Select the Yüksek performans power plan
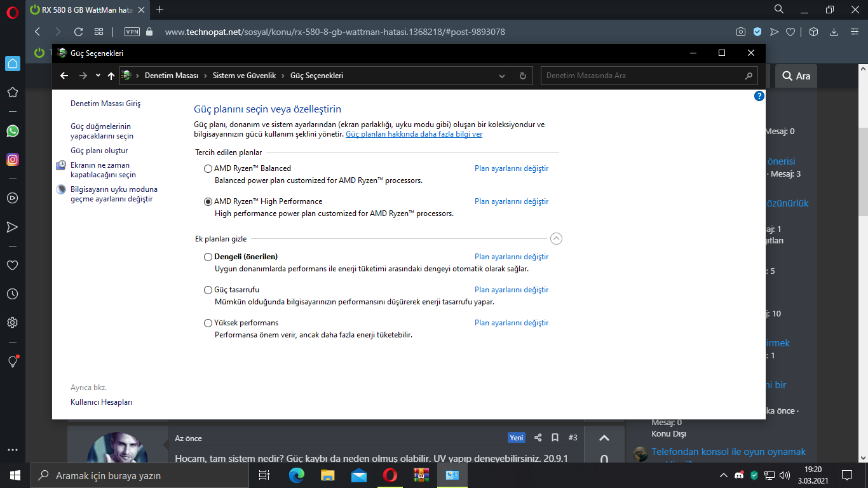The height and width of the screenshot is (488, 868). pos(208,323)
